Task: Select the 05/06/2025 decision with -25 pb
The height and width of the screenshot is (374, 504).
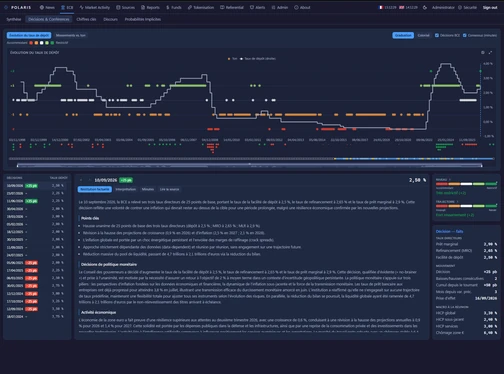Action: tap(36, 263)
